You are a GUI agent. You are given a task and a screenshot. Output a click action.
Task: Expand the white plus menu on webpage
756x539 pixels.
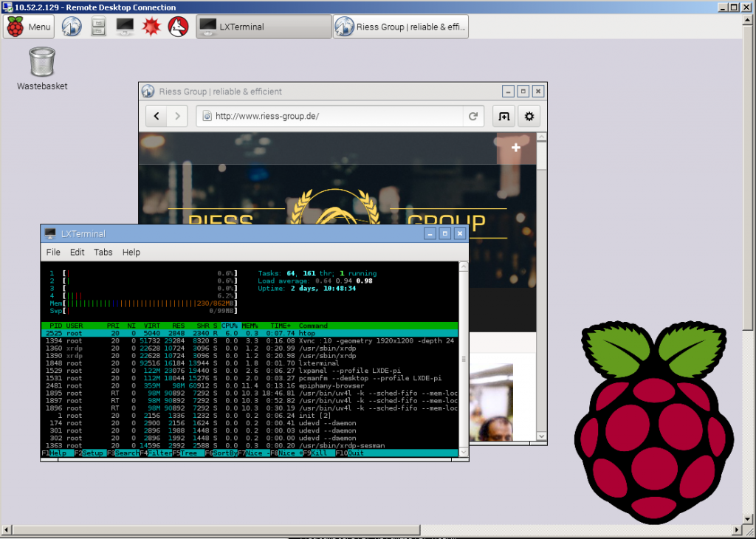point(516,148)
